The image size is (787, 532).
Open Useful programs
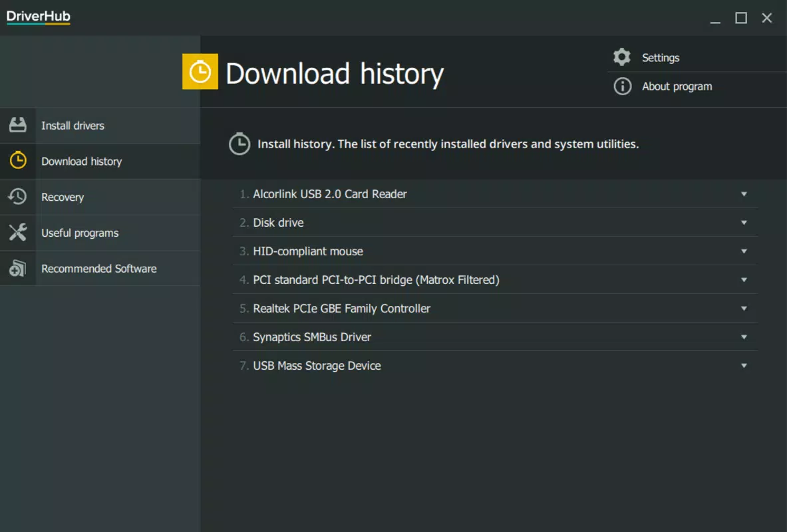click(100, 233)
